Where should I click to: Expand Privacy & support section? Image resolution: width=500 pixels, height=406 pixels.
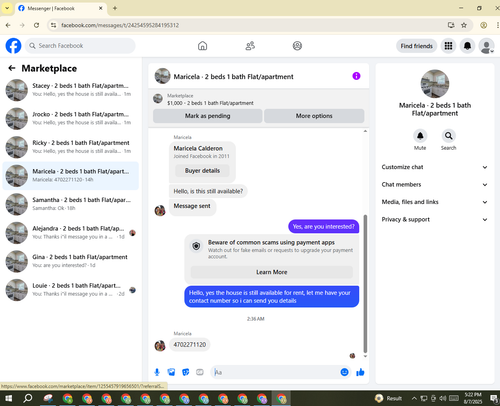tap(434, 219)
